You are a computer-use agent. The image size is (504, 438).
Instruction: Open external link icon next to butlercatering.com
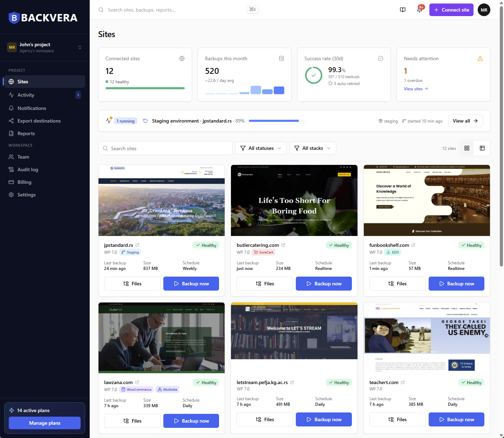click(283, 245)
